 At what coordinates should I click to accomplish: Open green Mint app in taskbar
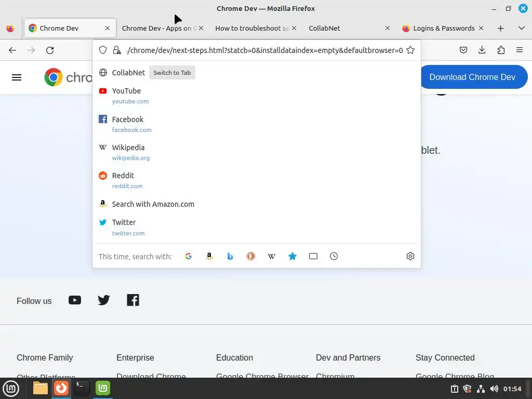point(103,389)
